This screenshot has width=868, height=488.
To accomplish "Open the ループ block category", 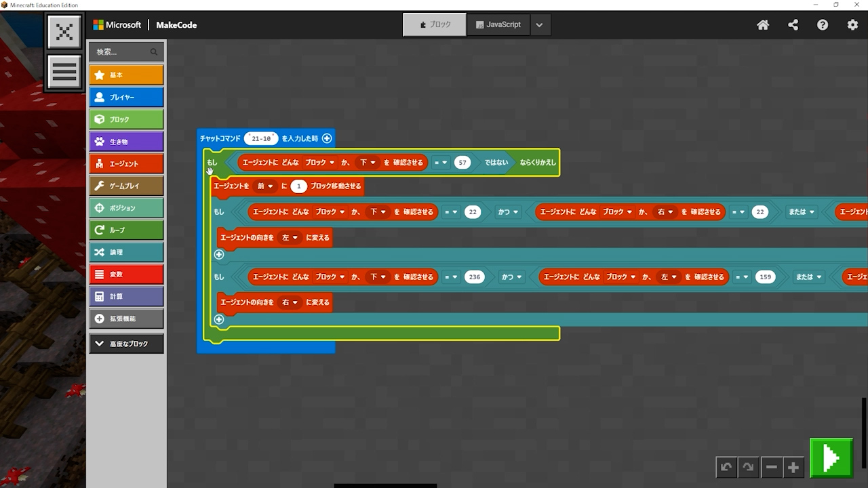I will tap(126, 230).
